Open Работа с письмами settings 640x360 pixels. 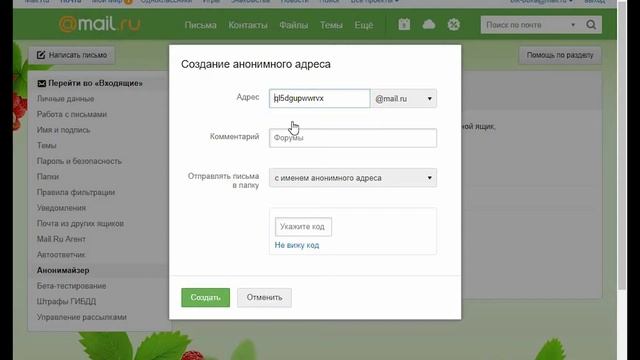72,114
